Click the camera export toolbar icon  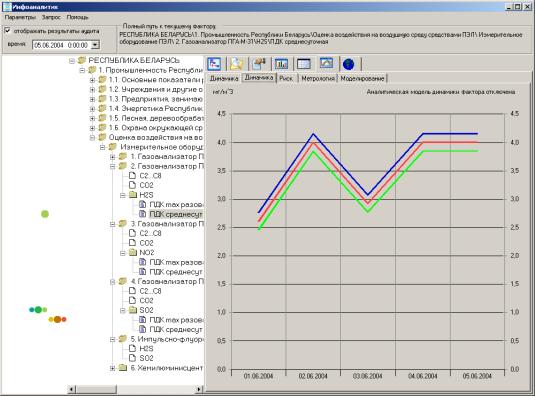pyautogui.click(x=259, y=63)
